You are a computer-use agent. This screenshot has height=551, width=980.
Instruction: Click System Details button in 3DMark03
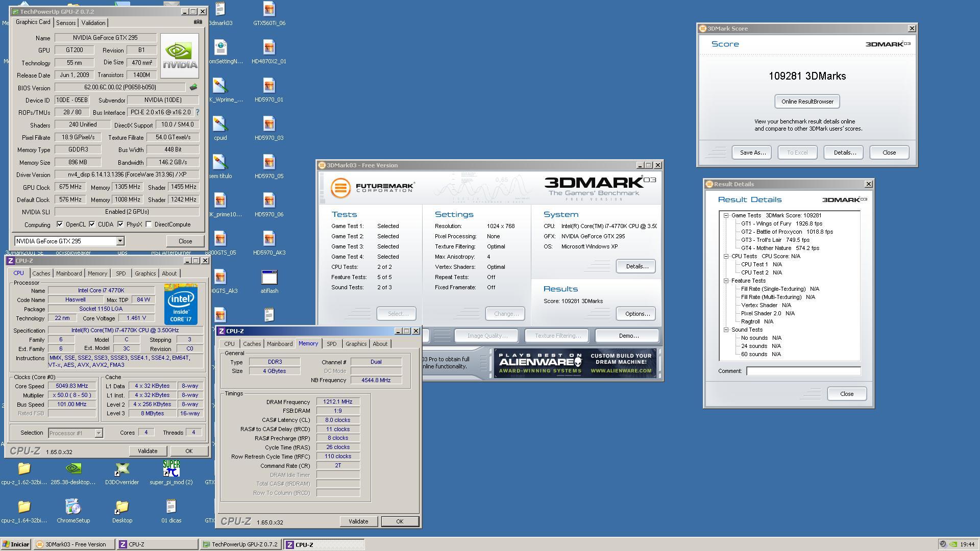pos(636,266)
